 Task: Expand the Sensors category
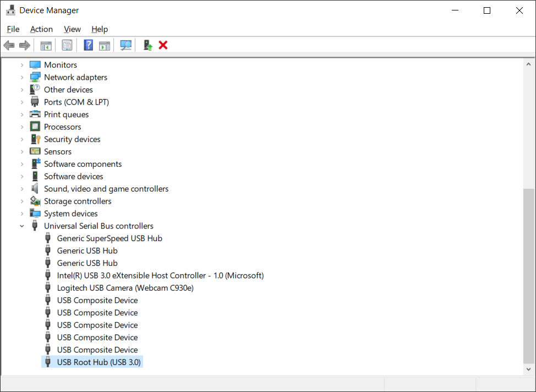point(22,151)
